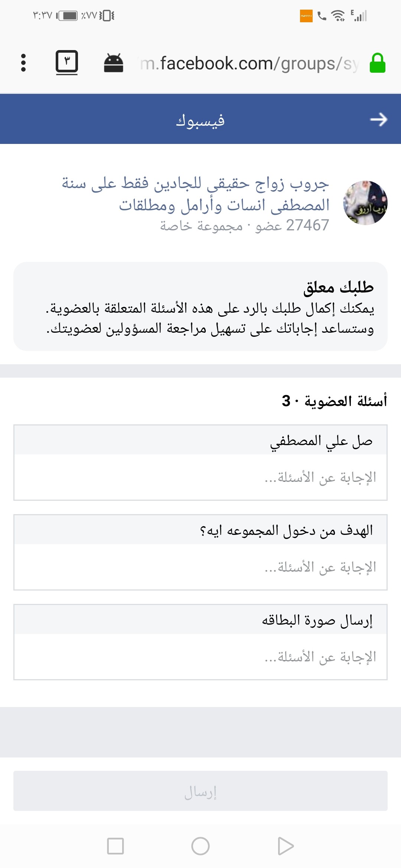Tap the فيسبوك header title
Viewport: 401px width, 868px height.
200,121
